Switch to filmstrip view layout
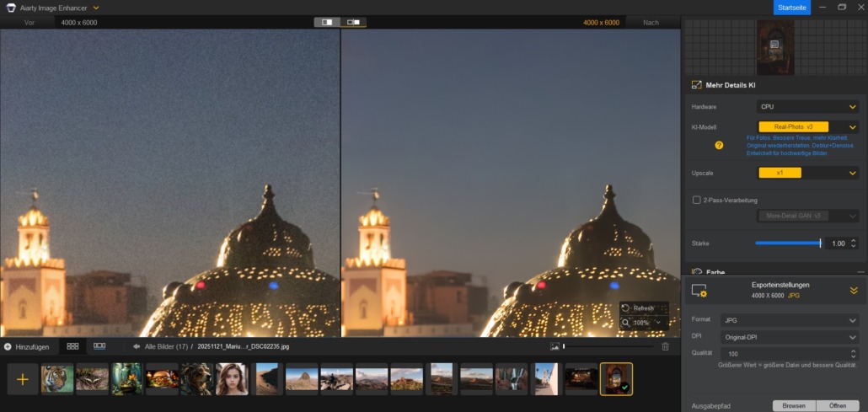The height and width of the screenshot is (412, 868). point(99,346)
